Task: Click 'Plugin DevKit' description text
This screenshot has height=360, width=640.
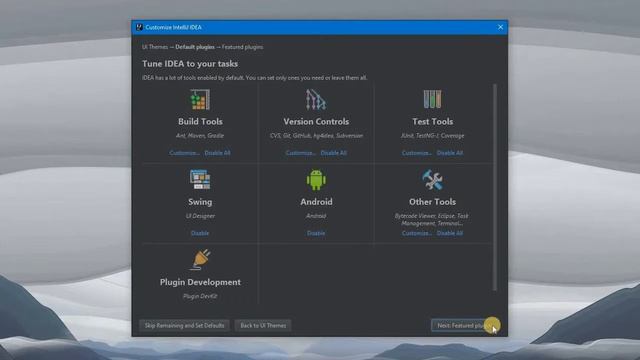Action: (200, 296)
